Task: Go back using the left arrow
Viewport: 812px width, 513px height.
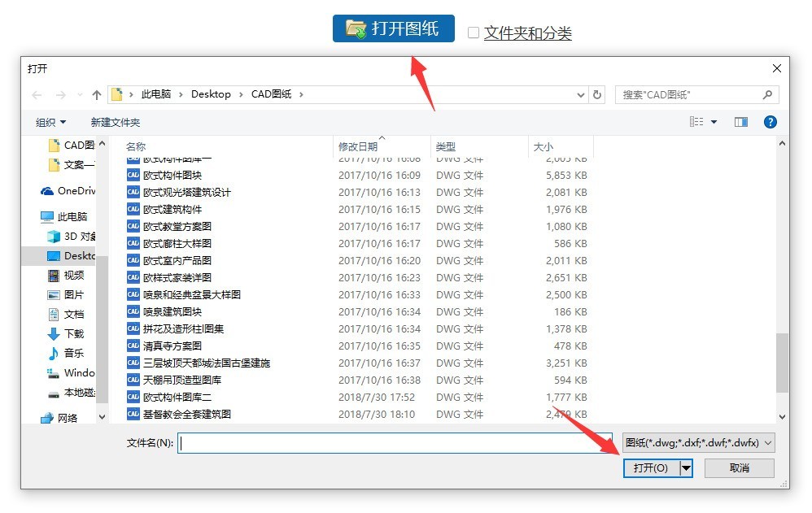Action: pyautogui.click(x=37, y=95)
